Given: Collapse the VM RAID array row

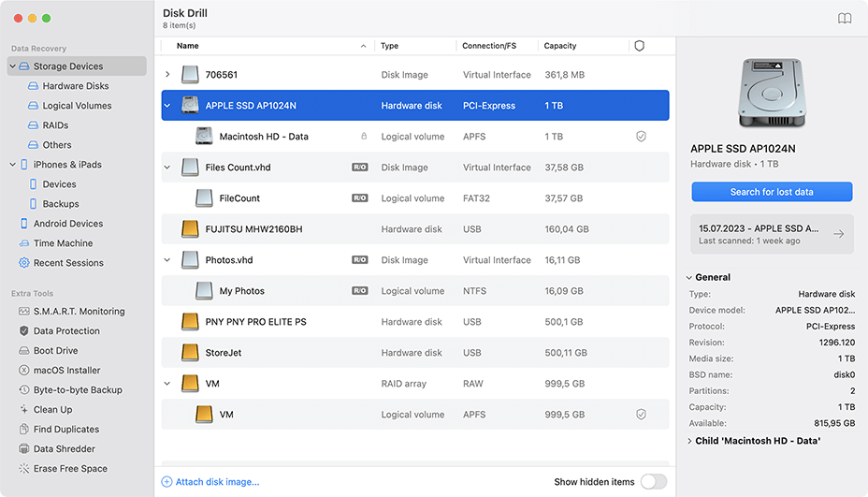Looking at the screenshot, I should [167, 384].
